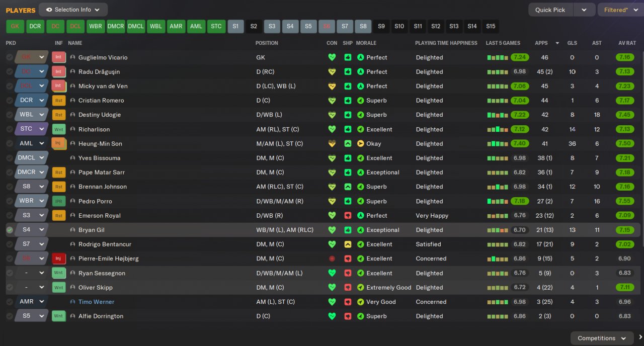Viewport: 644px width, 346px height.
Task: Open the AML picked-position dropdown for Son
Action: coord(31,143)
